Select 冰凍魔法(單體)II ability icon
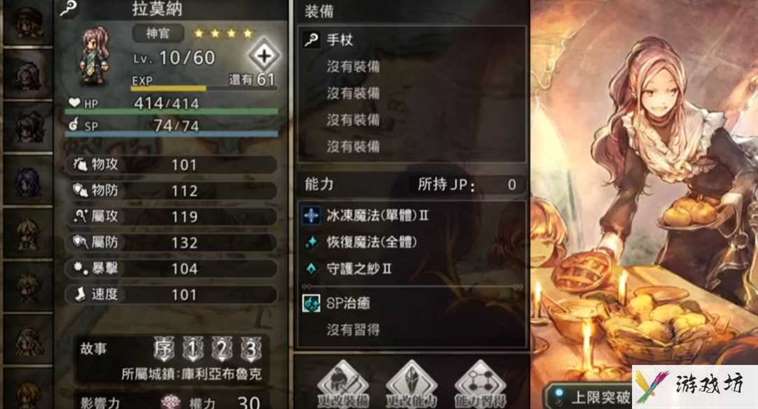 tap(311, 215)
